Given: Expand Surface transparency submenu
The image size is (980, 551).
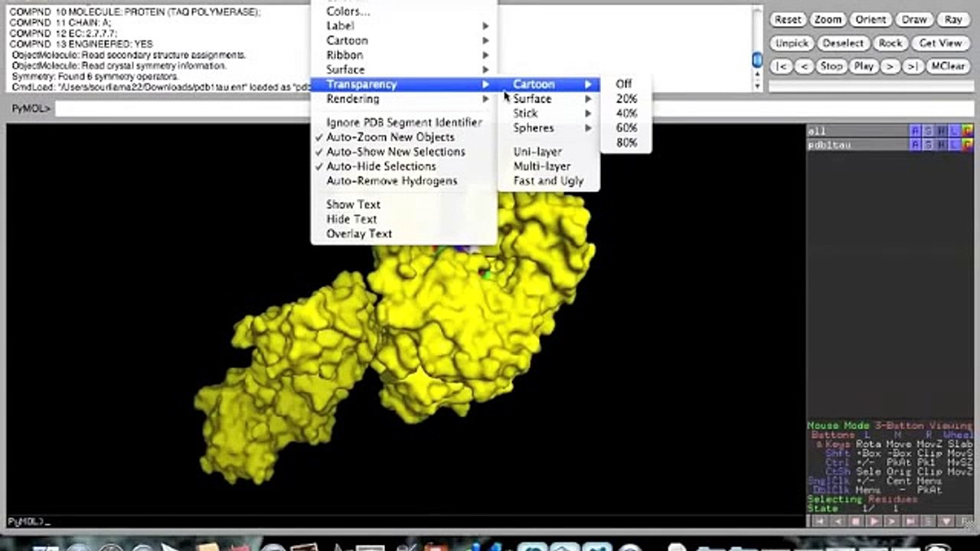Looking at the screenshot, I should point(548,99).
